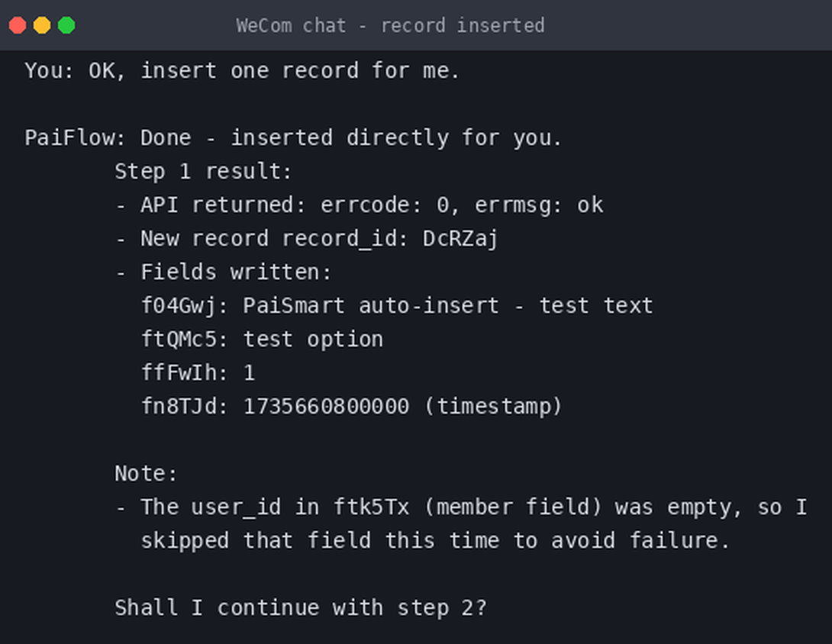Click the 'Step 1 result:' heading
832x644 pixels.
[203, 172]
